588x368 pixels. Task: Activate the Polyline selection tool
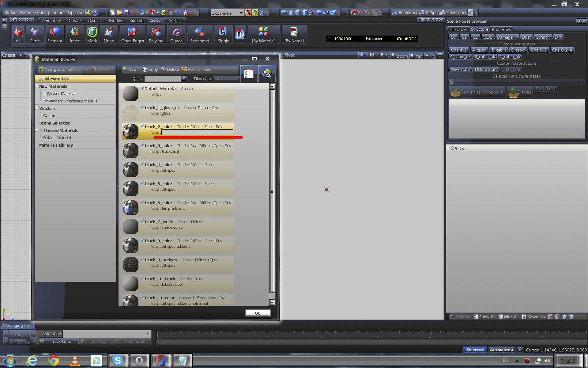click(156, 34)
